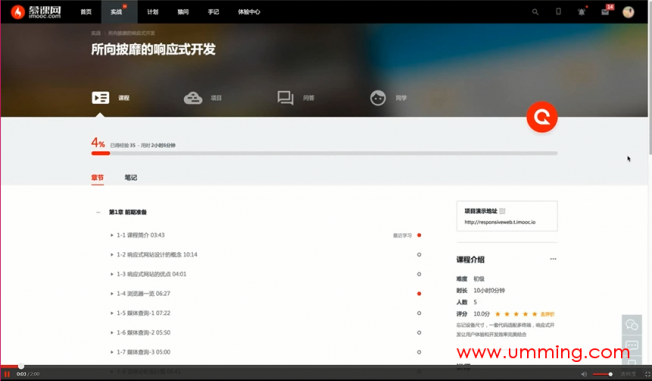Open the 计划 nav item
652x381 pixels.
click(153, 12)
